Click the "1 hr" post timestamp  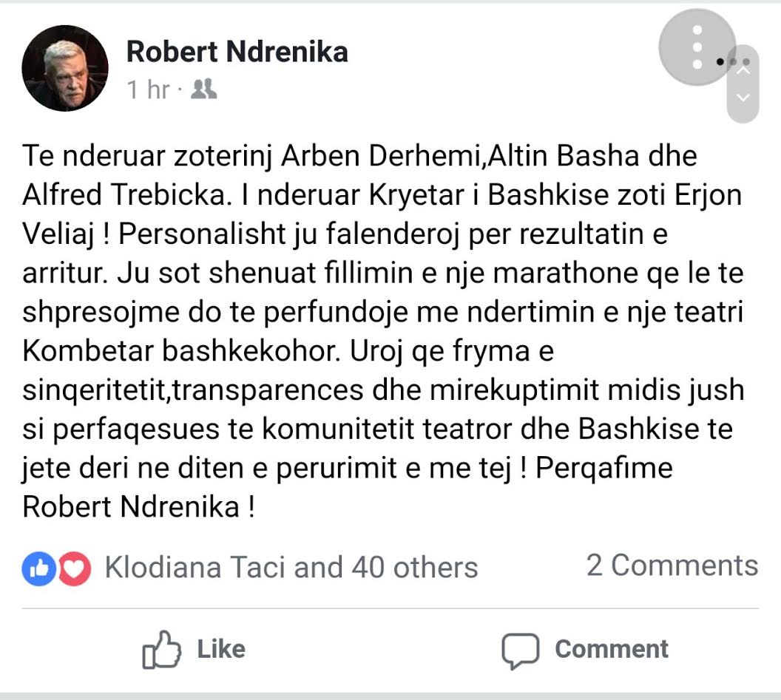[x=148, y=90]
